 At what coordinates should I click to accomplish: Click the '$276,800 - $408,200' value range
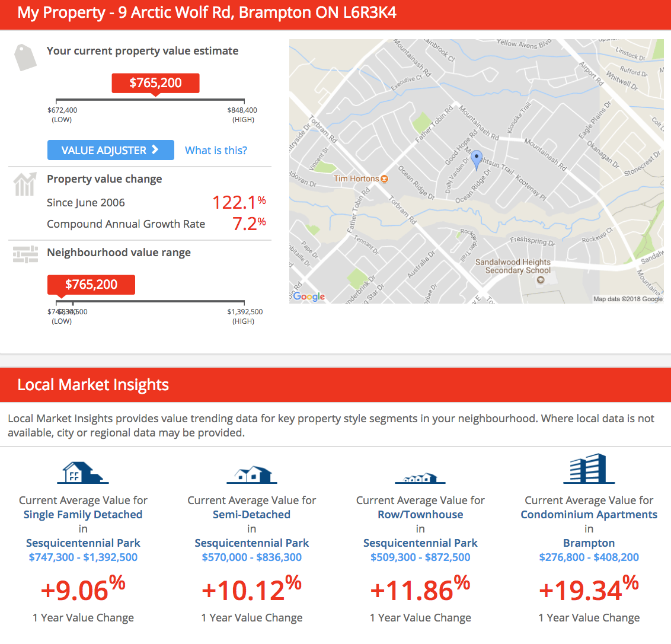coord(589,557)
